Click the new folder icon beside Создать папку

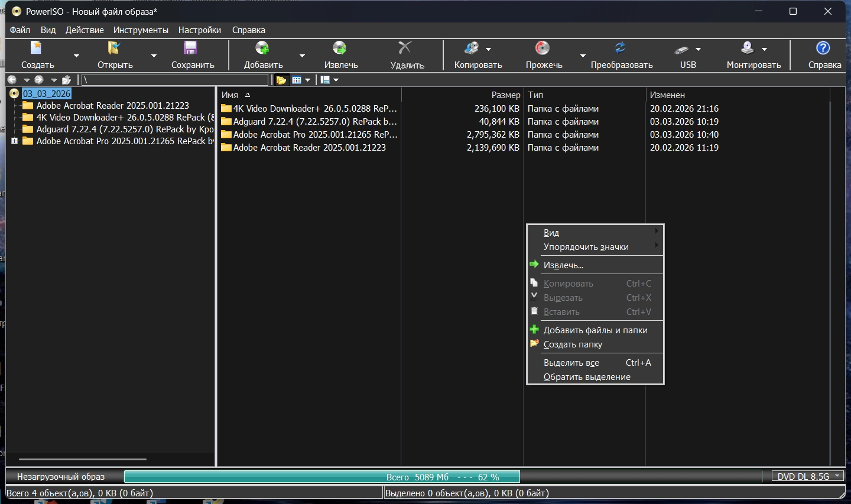(534, 344)
